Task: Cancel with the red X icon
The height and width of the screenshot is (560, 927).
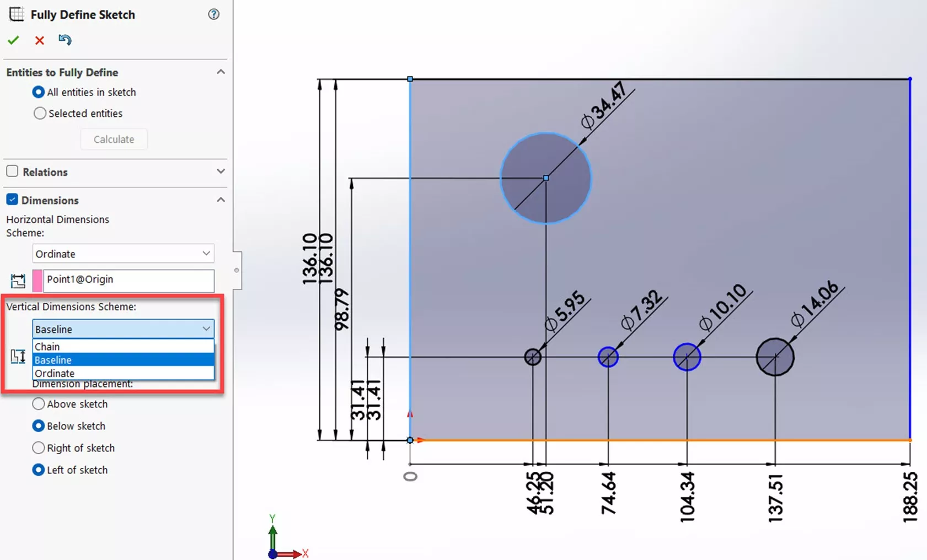Action: click(x=39, y=40)
